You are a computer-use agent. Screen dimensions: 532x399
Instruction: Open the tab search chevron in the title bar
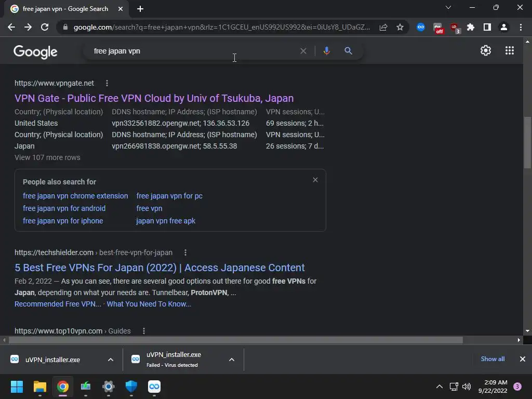[x=448, y=7]
